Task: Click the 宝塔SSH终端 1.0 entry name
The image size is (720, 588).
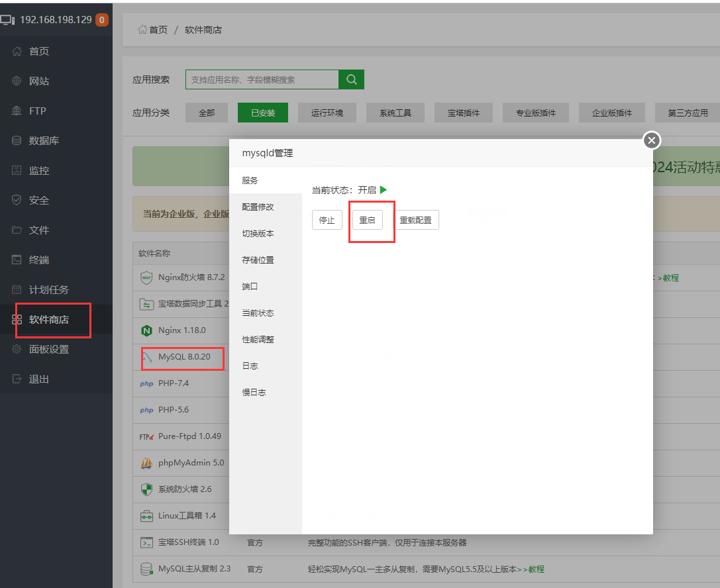Action: 189,542
